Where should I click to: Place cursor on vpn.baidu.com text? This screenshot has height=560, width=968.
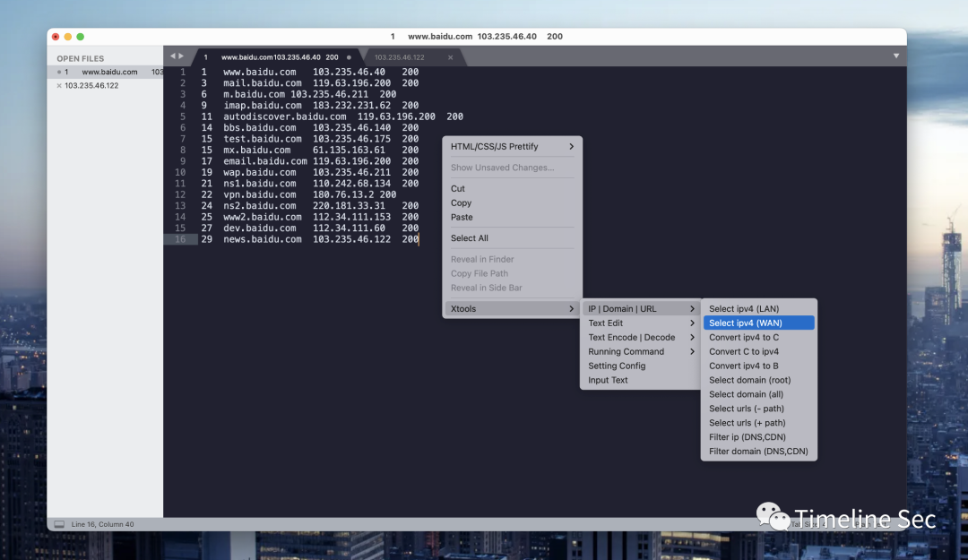pos(260,194)
